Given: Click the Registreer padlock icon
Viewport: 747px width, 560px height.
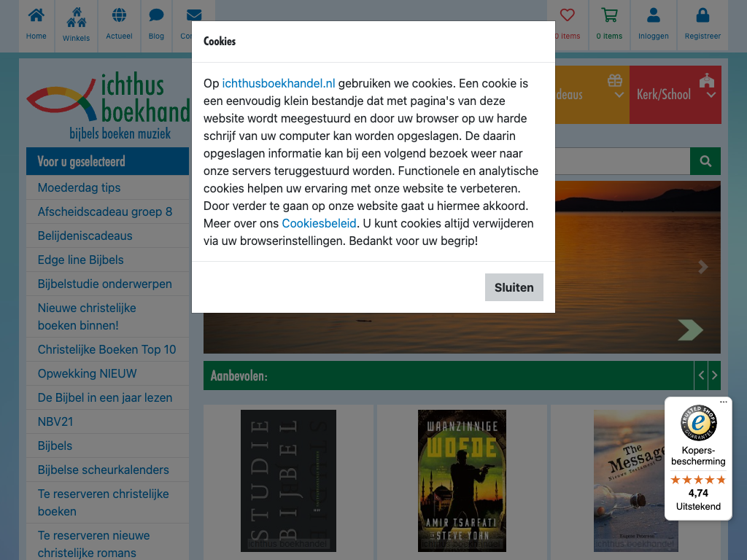Looking at the screenshot, I should [x=703, y=16].
